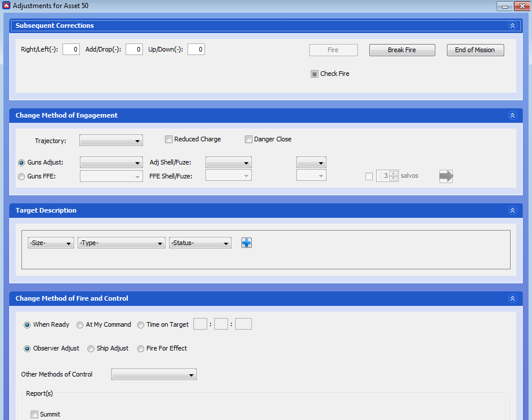Minimize the Adjustments for Asset 50 window
The image size is (532, 420).
(x=505, y=6)
